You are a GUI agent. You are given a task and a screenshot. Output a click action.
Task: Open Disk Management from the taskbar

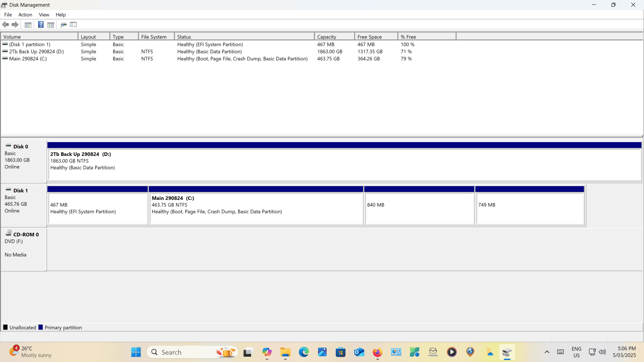[x=507, y=352]
